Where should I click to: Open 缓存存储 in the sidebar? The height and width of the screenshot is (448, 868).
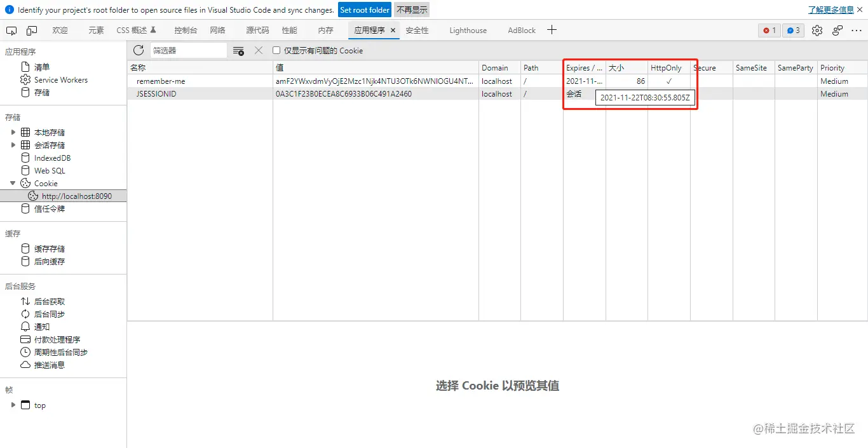tap(50, 248)
